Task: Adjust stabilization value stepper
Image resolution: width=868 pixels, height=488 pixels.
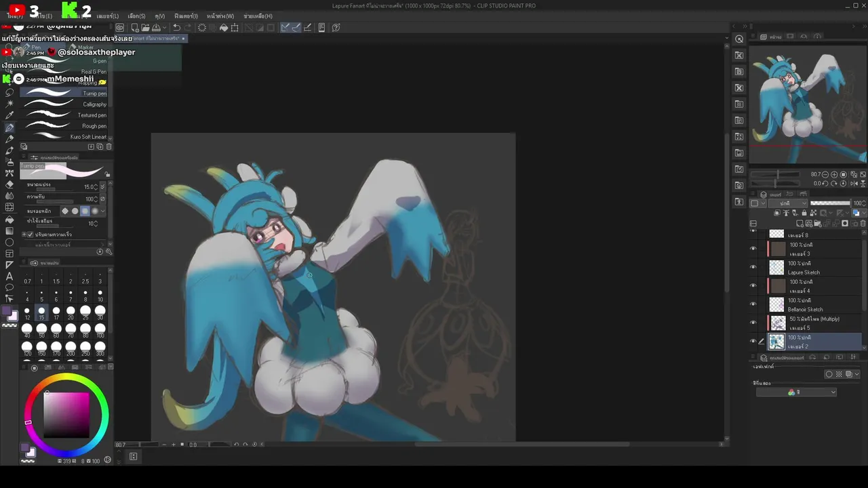Action: tap(97, 224)
